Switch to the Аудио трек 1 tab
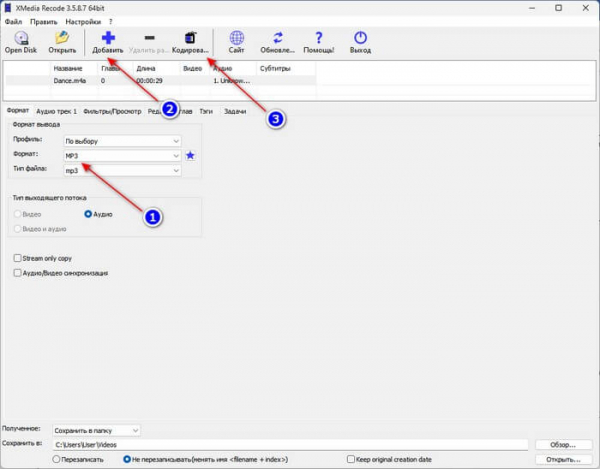The width and height of the screenshot is (600, 469). (x=57, y=111)
